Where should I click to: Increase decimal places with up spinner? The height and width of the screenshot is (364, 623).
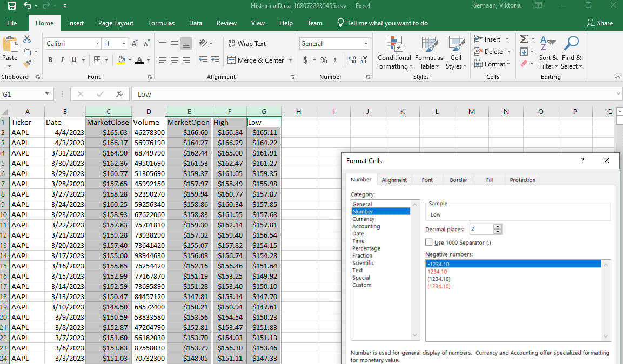pos(498,227)
